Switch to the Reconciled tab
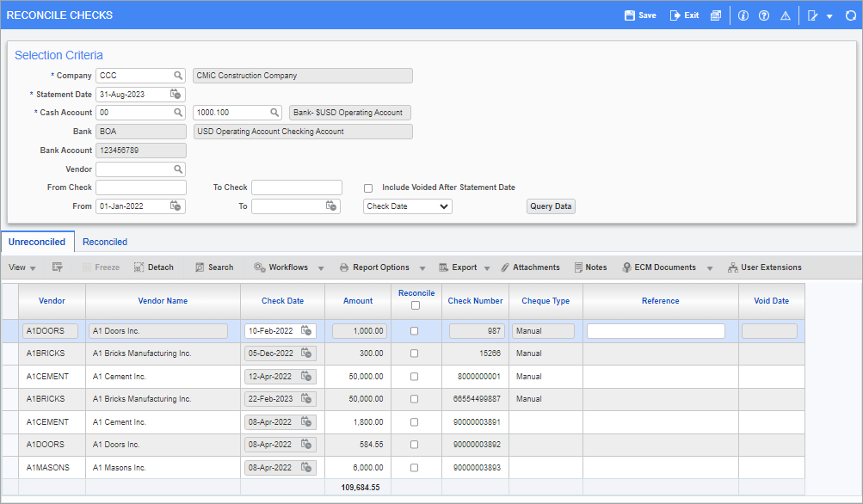Viewport: 863px width, 504px height. pos(105,243)
